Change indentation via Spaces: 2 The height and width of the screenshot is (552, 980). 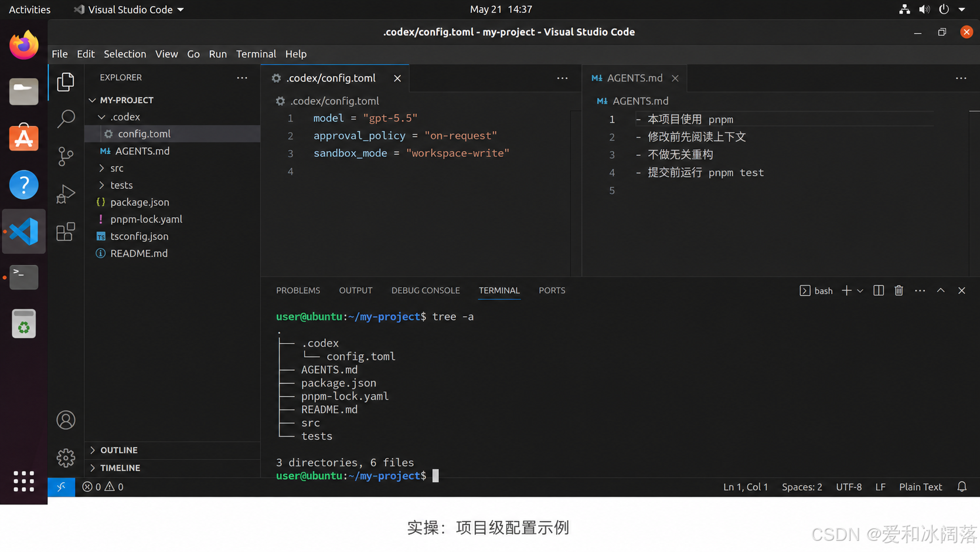point(802,487)
